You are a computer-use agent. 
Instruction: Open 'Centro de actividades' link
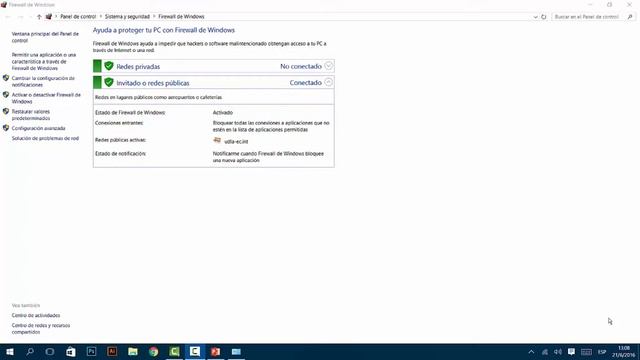36,316
